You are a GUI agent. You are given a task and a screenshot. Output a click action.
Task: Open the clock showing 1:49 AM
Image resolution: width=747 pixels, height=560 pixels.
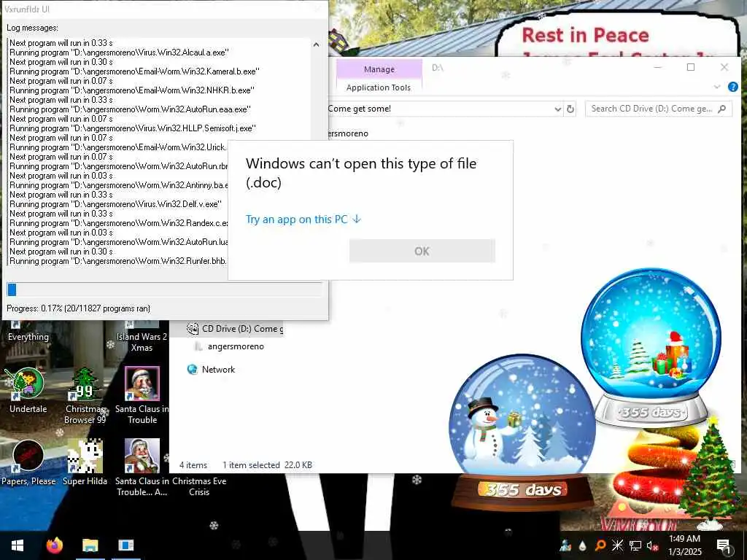point(684,545)
